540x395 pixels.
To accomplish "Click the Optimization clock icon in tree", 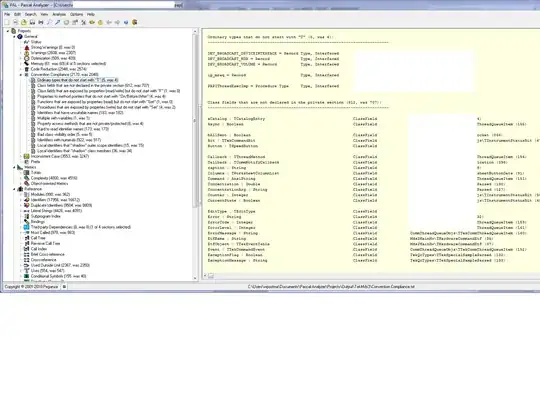I will click(x=27, y=58).
